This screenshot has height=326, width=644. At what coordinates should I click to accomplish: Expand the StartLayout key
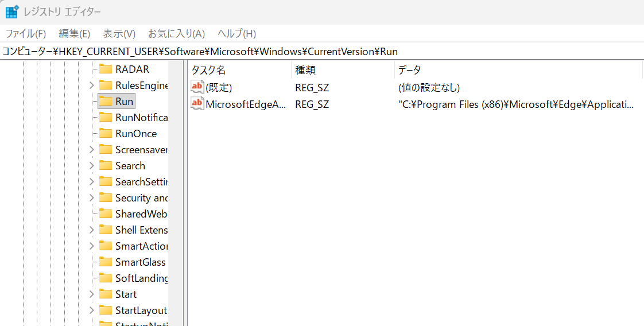92,311
